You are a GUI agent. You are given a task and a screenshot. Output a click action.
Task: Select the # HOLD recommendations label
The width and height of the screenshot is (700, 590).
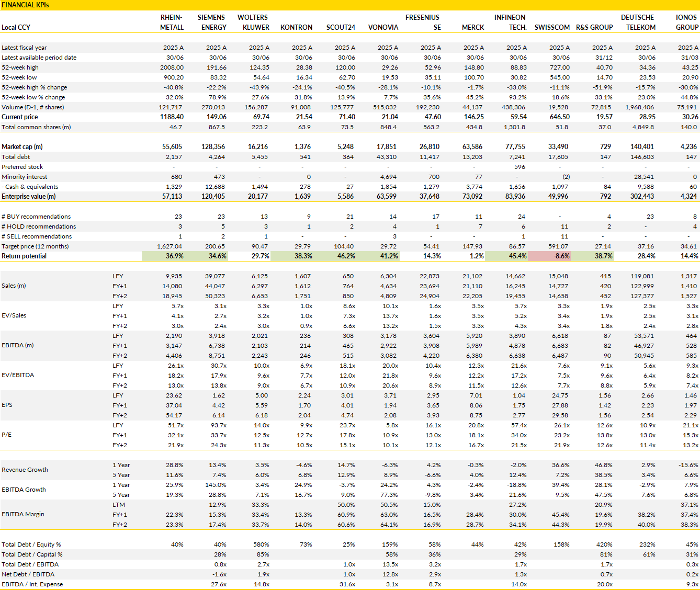tap(39, 226)
